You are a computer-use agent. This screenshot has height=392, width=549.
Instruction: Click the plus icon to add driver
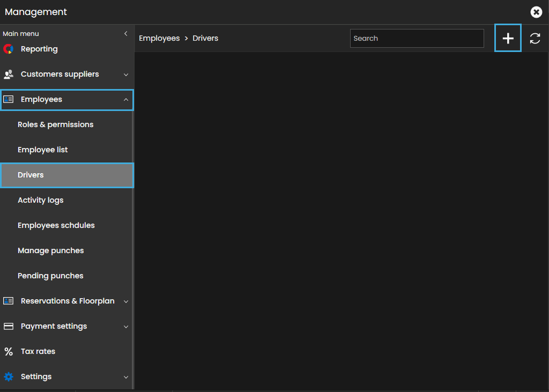(x=508, y=39)
